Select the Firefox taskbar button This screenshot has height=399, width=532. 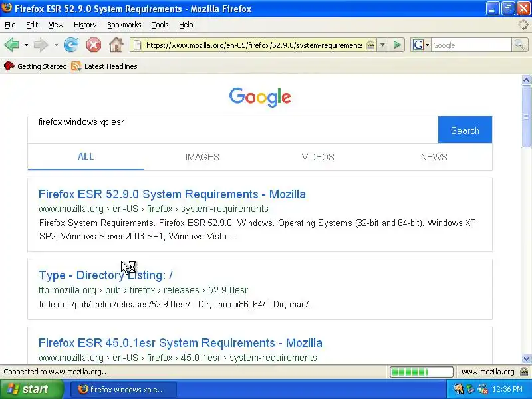click(x=124, y=390)
